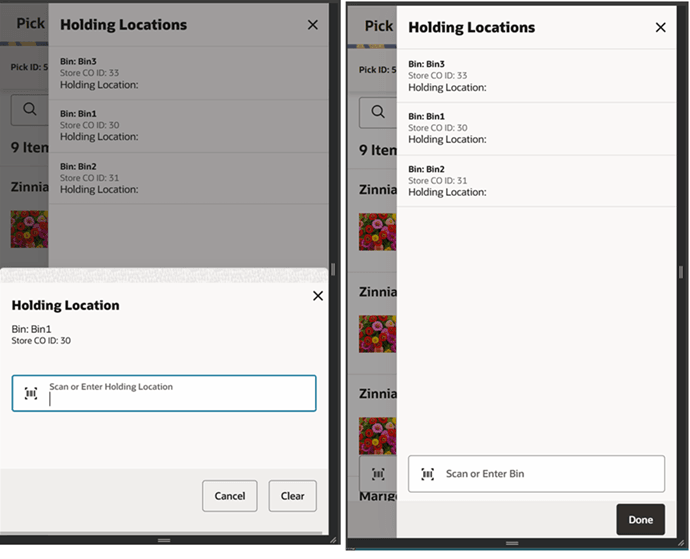
Task: Click barcode icon in Scan or Enter Bin field
Action: point(428,474)
